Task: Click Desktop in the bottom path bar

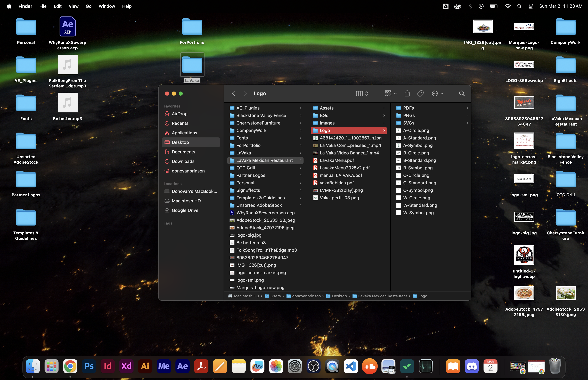Action: 339,296
